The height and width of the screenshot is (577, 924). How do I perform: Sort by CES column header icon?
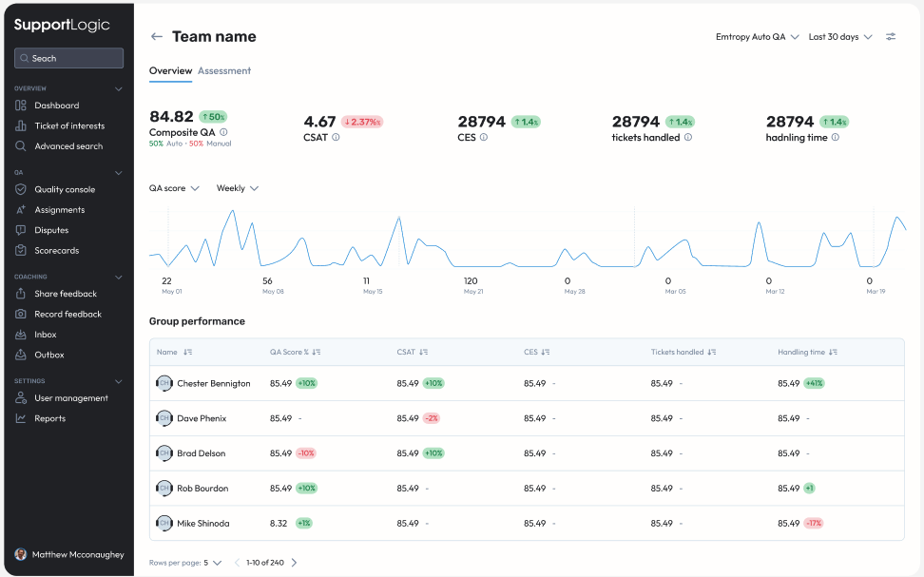(545, 352)
